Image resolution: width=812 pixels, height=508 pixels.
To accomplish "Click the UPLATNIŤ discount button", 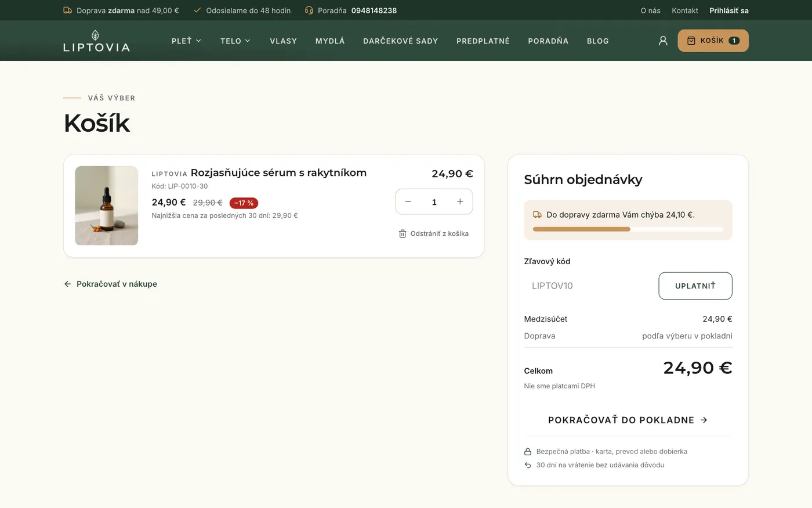I will [x=695, y=286].
